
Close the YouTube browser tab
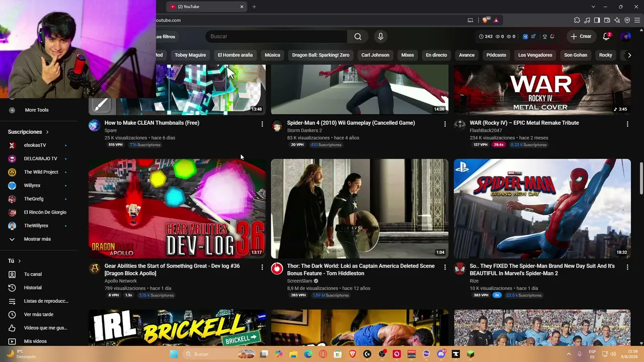(x=242, y=7)
